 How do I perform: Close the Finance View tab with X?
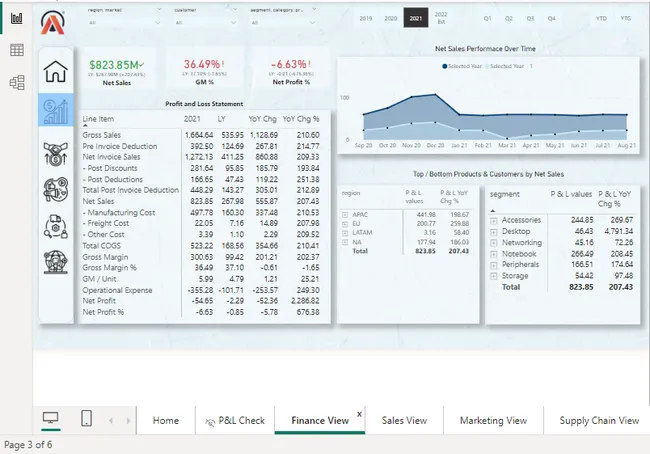[359, 414]
